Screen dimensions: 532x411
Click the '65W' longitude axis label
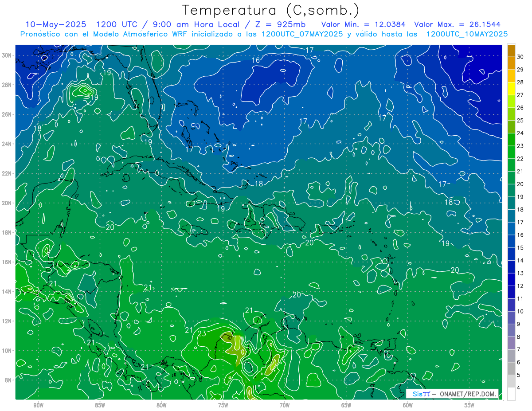(x=346, y=405)
